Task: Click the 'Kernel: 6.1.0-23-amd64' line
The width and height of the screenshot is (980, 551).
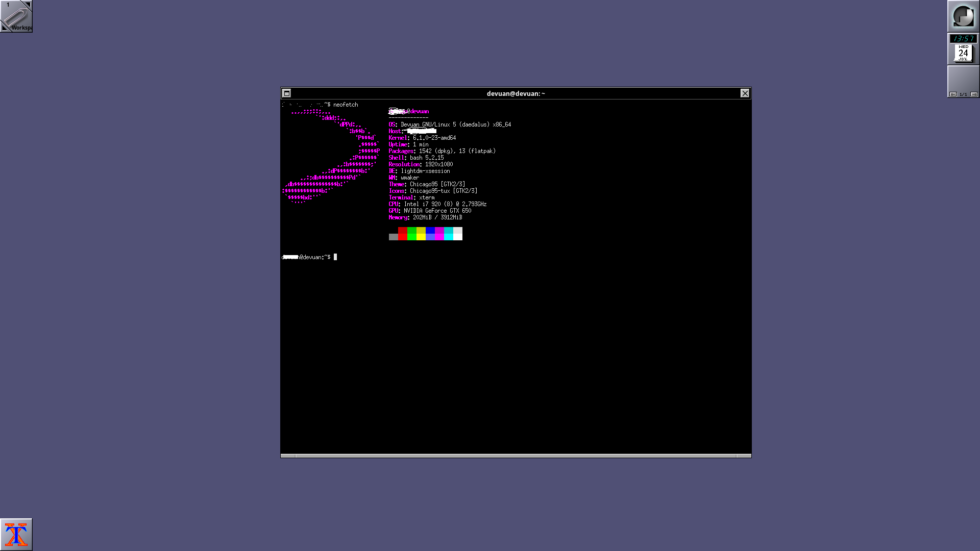Action: 422,138
